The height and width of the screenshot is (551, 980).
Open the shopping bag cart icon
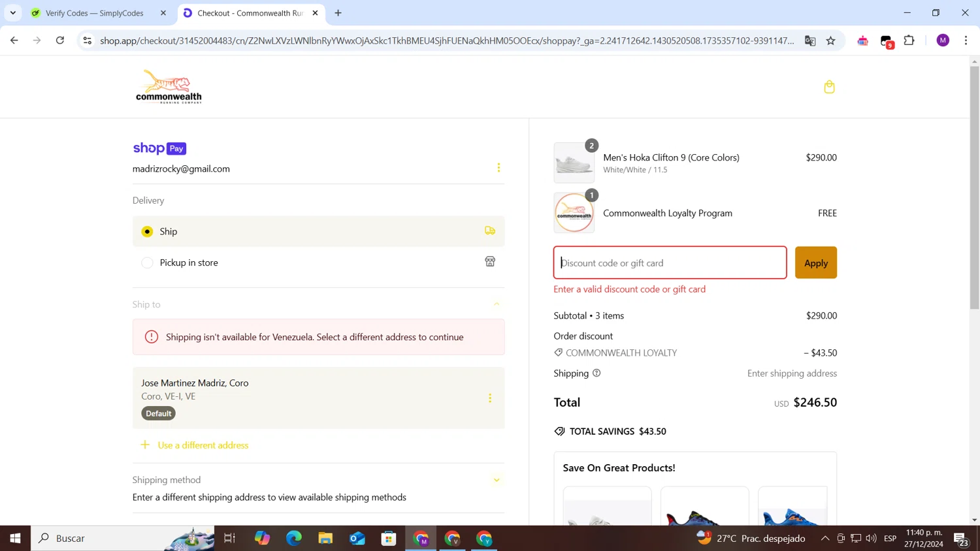(x=829, y=87)
